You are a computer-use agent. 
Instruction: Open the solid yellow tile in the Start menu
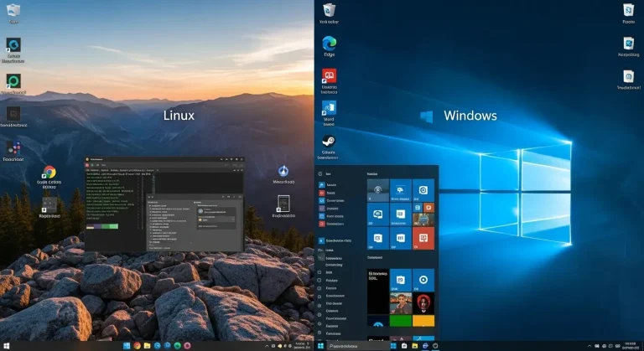pos(423,321)
